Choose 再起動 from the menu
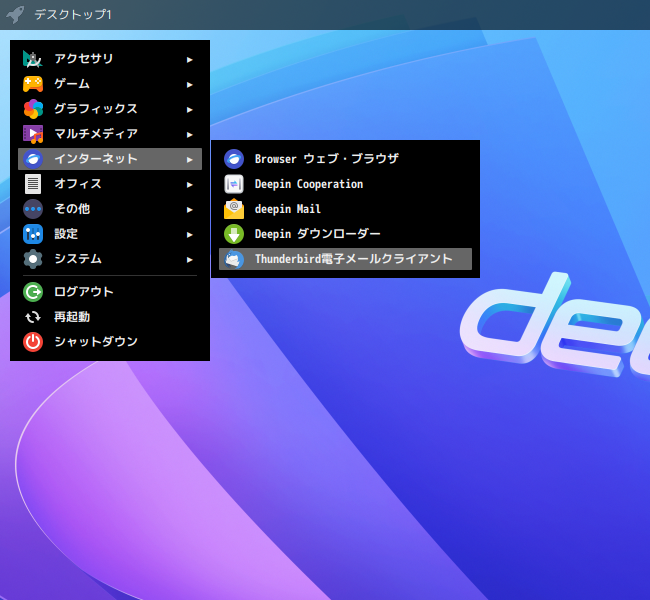650x600 pixels. pos(110,317)
